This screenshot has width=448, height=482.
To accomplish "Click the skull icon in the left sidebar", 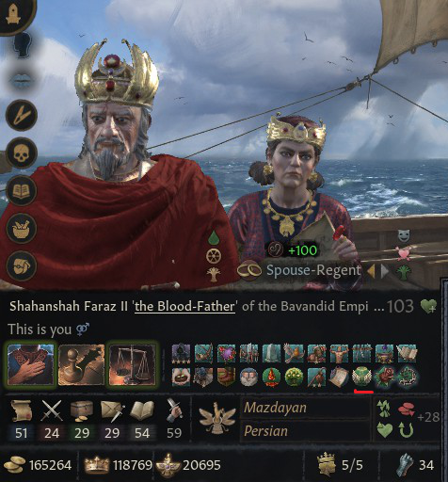I will click(x=22, y=153).
